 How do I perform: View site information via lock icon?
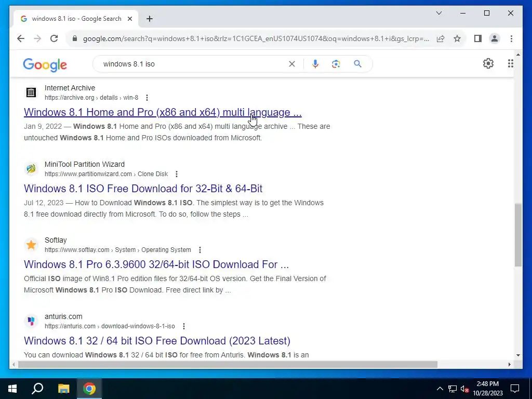75,38
